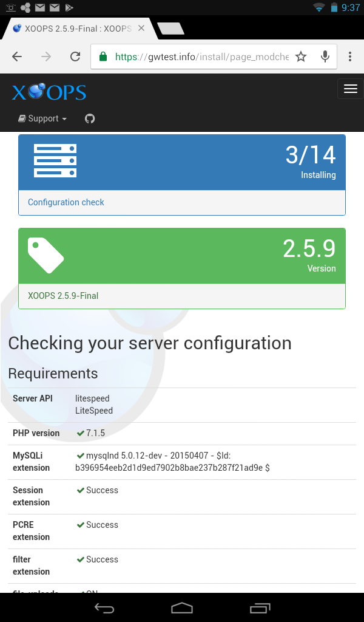
Task: Click the MySQLi extension green checkmark
Action: click(x=81, y=456)
